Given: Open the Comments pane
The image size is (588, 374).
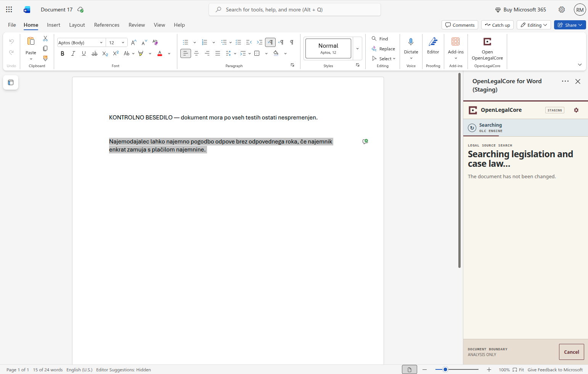Looking at the screenshot, I should 460,25.
